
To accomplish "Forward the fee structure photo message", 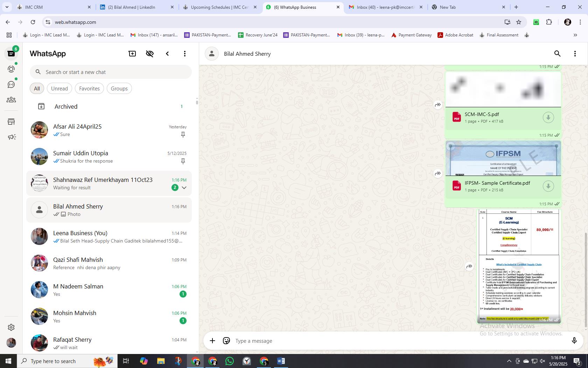I will (469, 266).
